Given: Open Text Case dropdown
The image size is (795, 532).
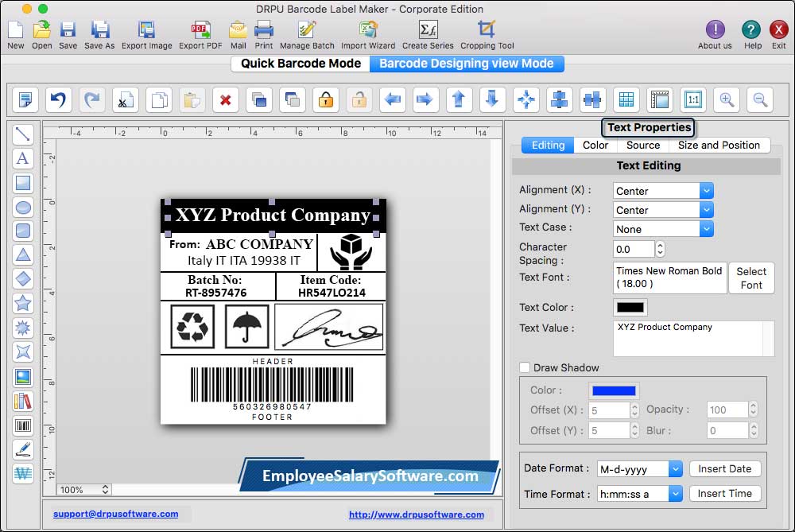Looking at the screenshot, I should (x=663, y=229).
